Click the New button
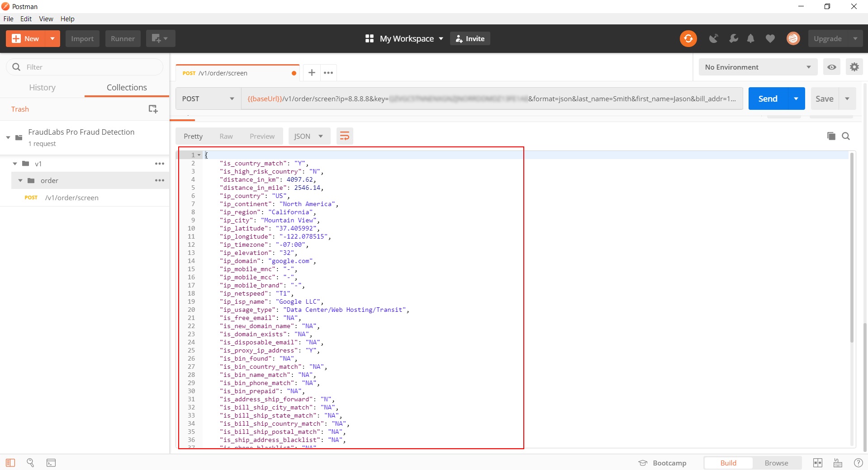 tap(26, 38)
